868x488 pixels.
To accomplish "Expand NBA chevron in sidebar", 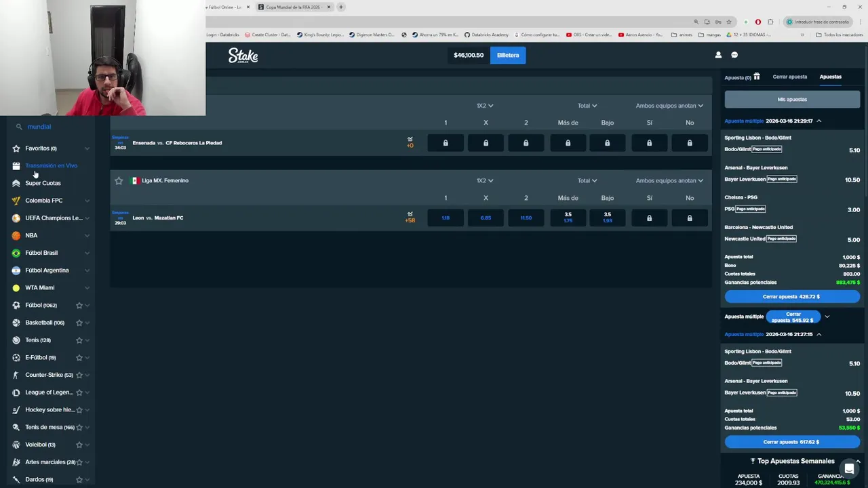I will (87, 235).
